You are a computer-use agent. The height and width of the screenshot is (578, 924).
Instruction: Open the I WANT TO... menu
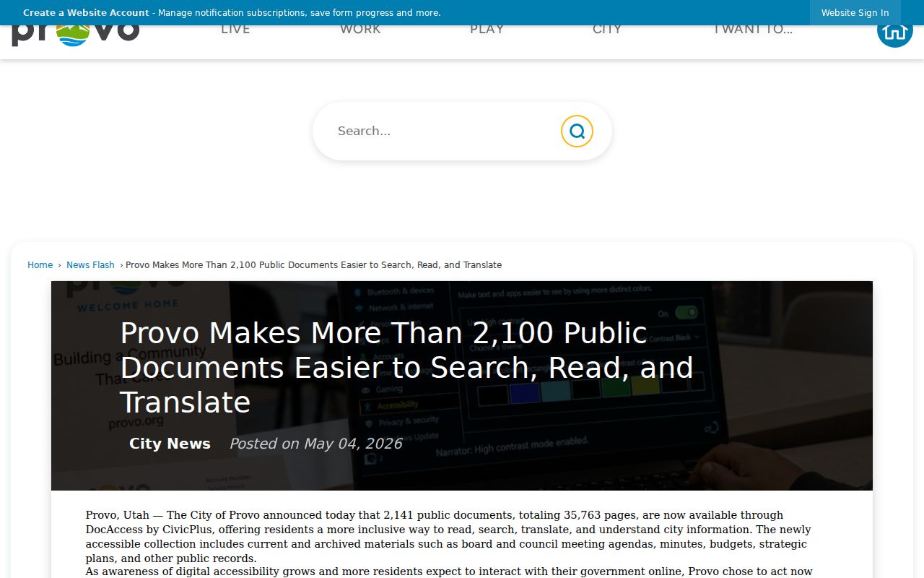point(753,30)
